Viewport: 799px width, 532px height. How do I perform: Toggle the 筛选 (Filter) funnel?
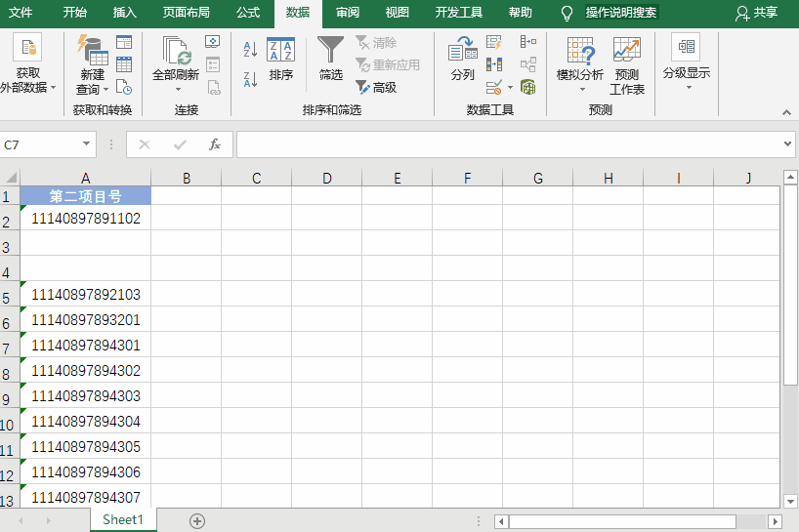[x=331, y=58]
